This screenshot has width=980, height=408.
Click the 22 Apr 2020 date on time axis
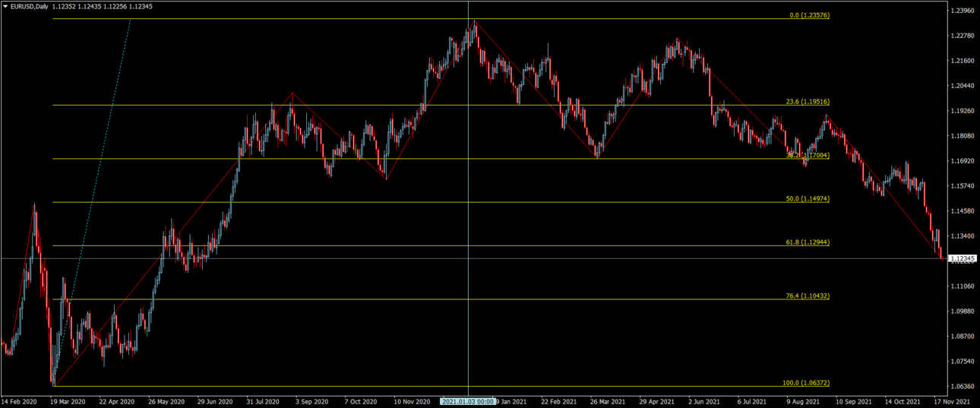pos(116,401)
